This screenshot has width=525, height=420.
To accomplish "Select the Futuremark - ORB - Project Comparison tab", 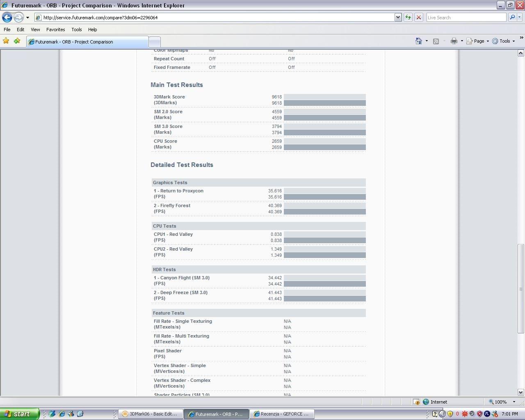I will (87, 42).
